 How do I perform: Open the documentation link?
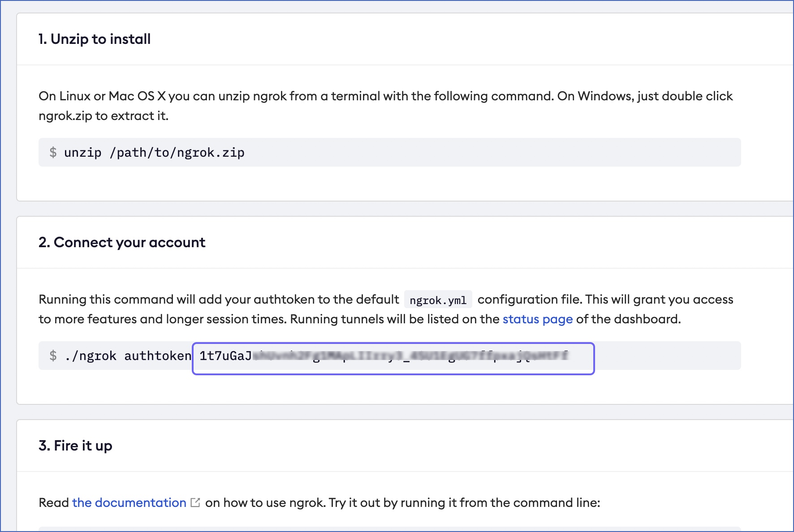coord(129,503)
